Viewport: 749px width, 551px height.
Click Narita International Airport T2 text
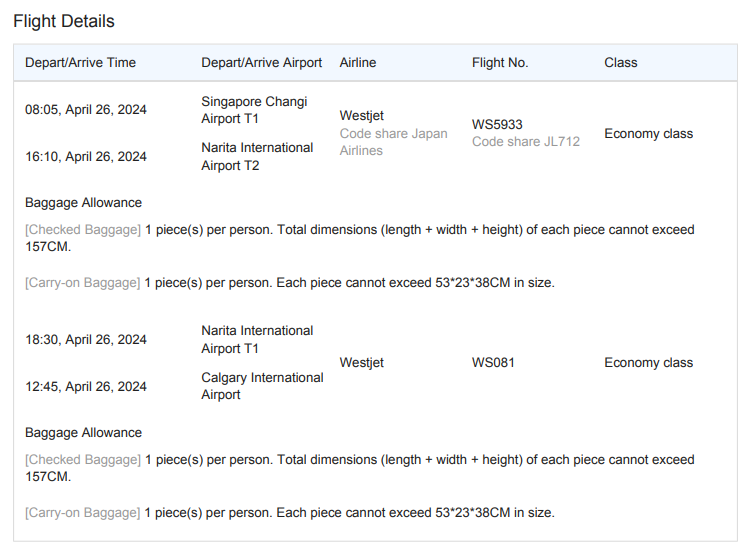(x=257, y=156)
